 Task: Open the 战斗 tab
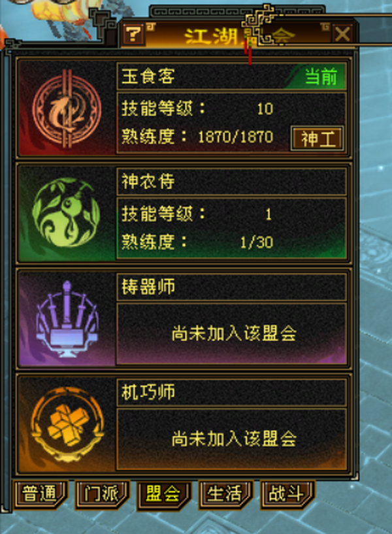(x=287, y=493)
